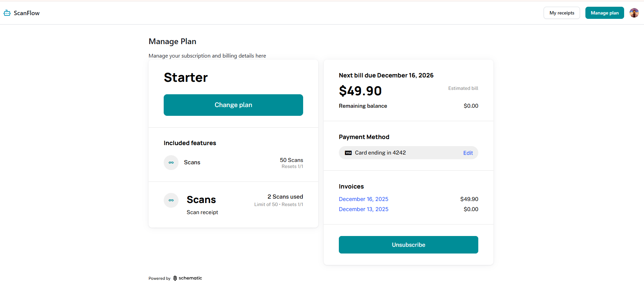
Task: Open the December 16, 2025 invoice
Action: point(363,199)
